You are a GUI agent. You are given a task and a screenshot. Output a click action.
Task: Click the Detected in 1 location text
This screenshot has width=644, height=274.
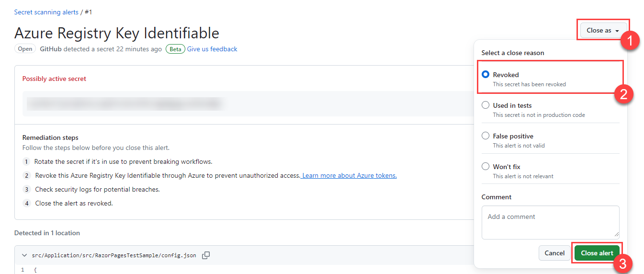(47, 233)
